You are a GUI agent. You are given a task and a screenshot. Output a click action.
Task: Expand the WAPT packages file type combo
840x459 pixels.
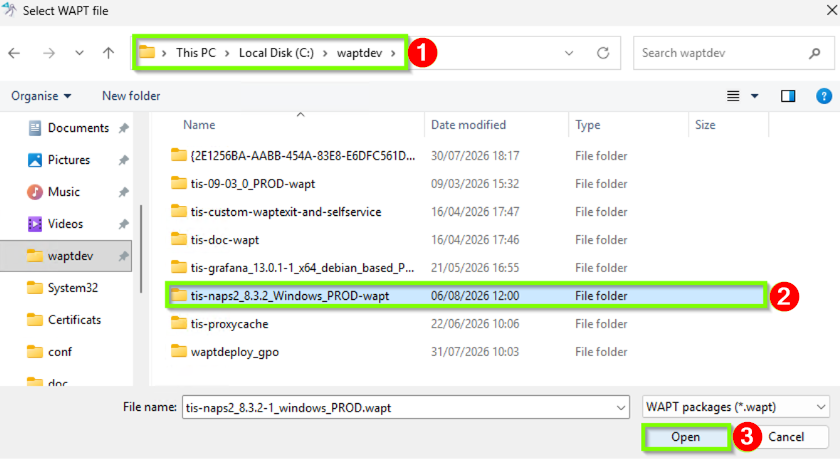(736, 407)
